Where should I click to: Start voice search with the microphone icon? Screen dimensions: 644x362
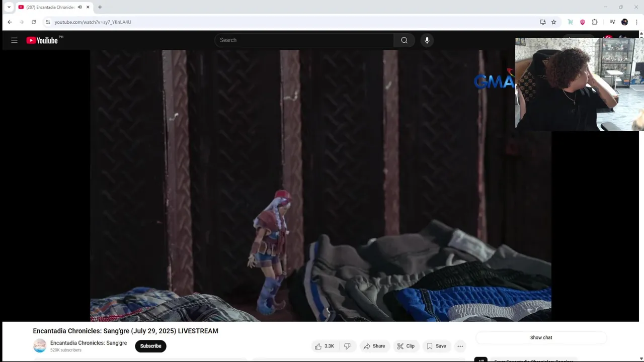pyautogui.click(x=427, y=40)
